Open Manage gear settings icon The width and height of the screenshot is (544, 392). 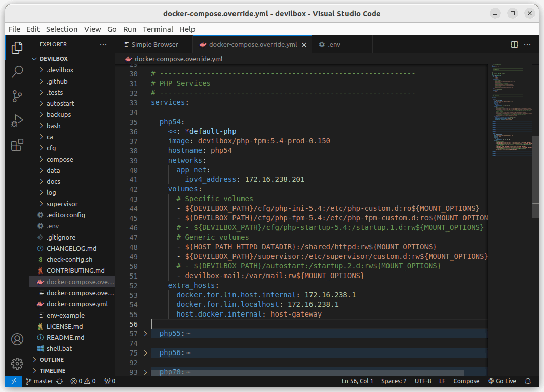(17, 364)
